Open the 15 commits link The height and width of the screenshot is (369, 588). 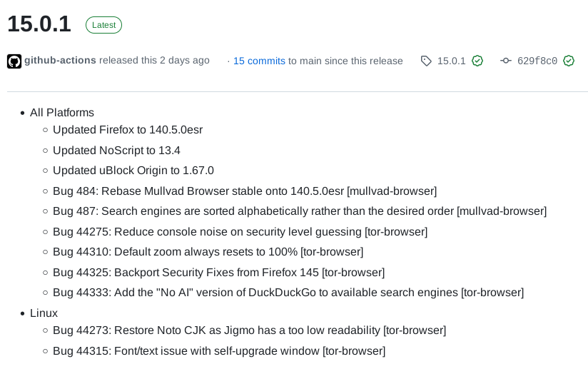pyautogui.click(x=259, y=61)
